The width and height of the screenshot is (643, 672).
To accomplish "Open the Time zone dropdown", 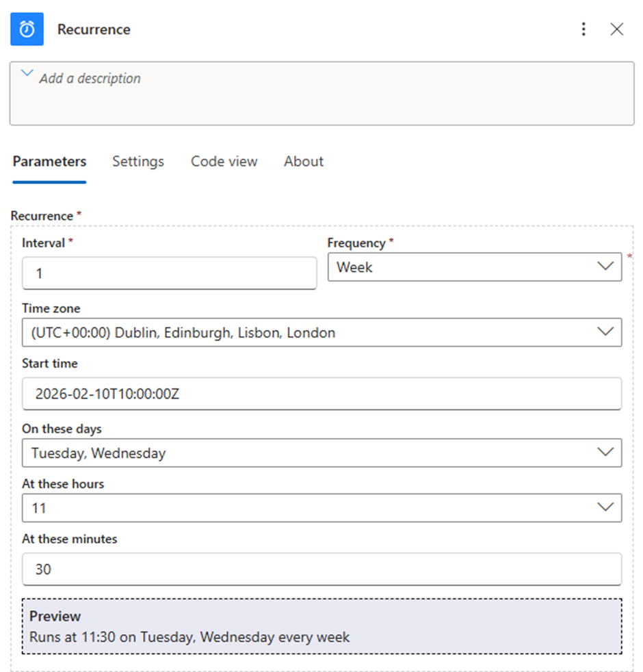I will click(308, 333).
